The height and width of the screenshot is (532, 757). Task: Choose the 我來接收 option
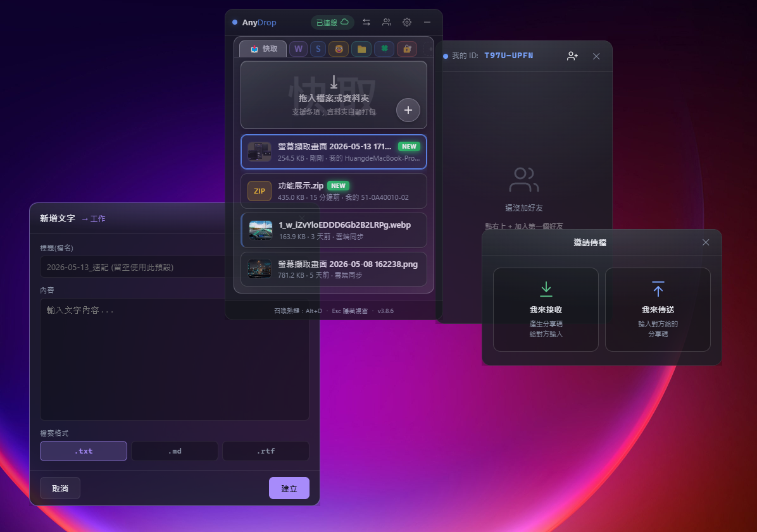(x=546, y=310)
